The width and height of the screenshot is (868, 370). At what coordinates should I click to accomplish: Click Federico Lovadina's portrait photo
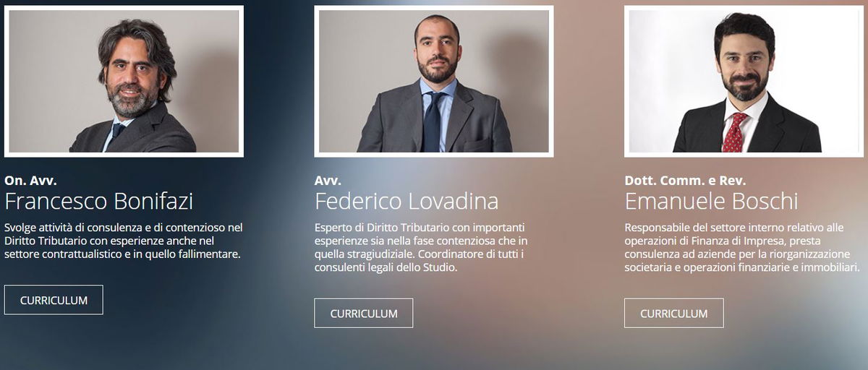pyautogui.click(x=434, y=81)
